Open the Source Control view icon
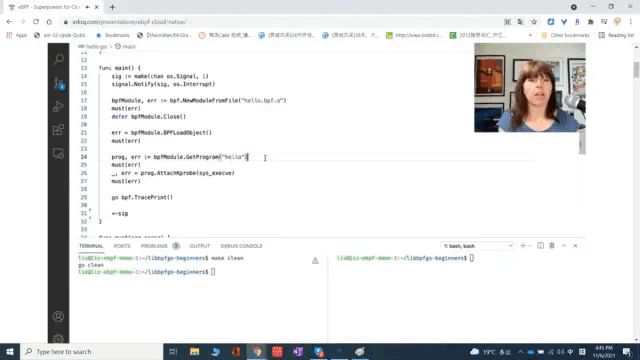This screenshot has height=360, width=640. 58,83
